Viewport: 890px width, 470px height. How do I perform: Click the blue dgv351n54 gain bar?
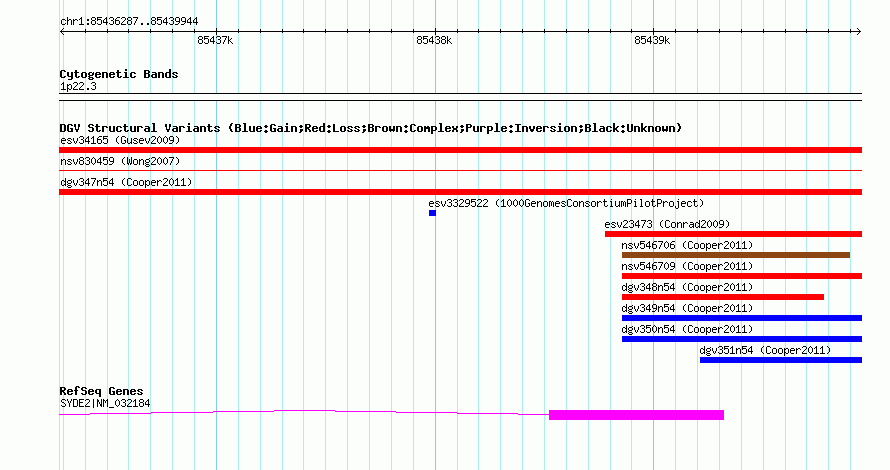click(x=781, y=360)
